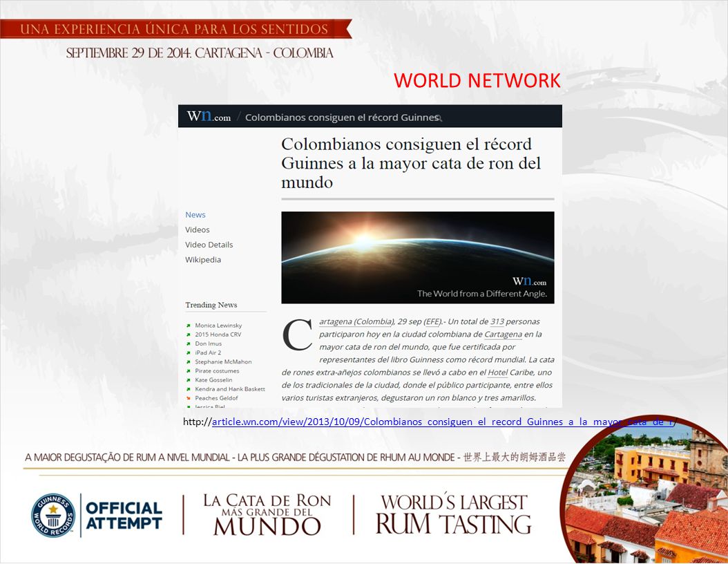Viewport: 728px width, 564px height.
Task: Click La Cata de Ron más grande logo
Action: (x=267, y=515)
